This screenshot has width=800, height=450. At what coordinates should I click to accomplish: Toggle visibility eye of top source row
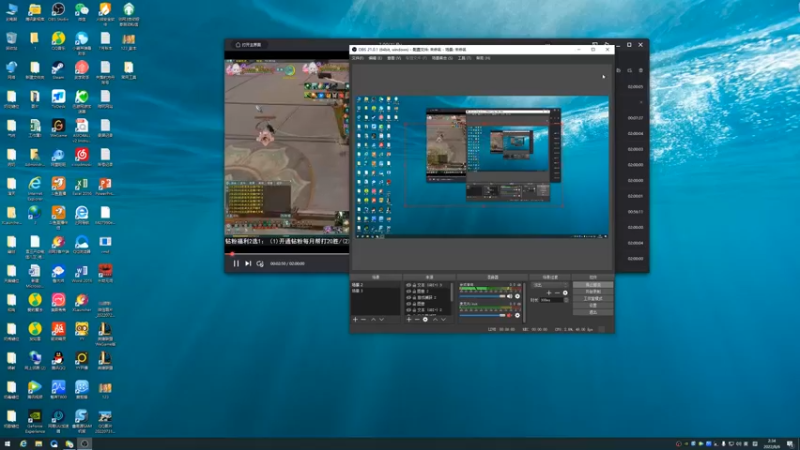[408, 285]
